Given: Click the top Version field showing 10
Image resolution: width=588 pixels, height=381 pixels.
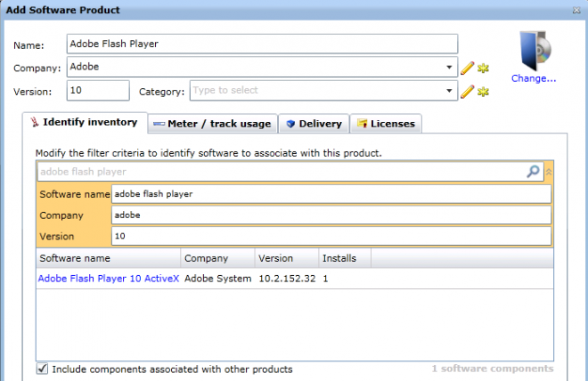Looking at the screenshot, I should [x=98, y=90].
